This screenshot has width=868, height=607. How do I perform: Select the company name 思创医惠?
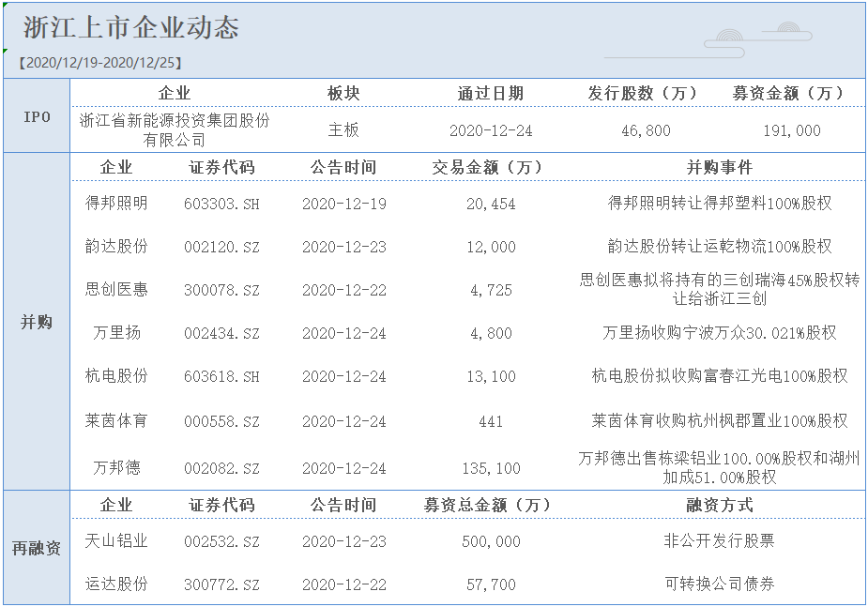tap(116, 289)
